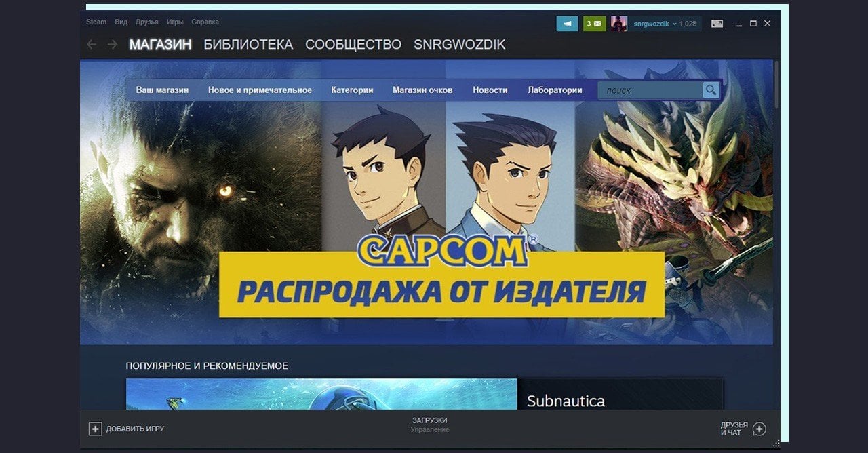Click the store поиск search field

[x=650, y=90]
